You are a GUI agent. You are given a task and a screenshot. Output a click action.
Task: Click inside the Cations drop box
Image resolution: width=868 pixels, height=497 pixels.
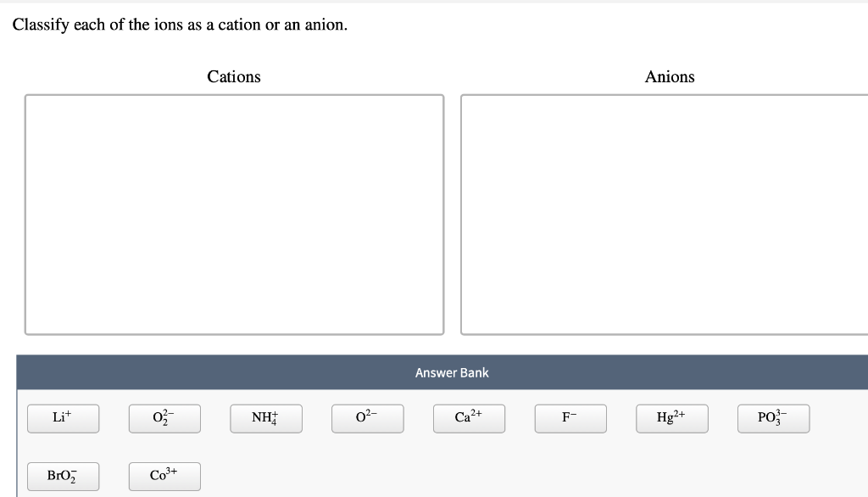tap(235, 215)
